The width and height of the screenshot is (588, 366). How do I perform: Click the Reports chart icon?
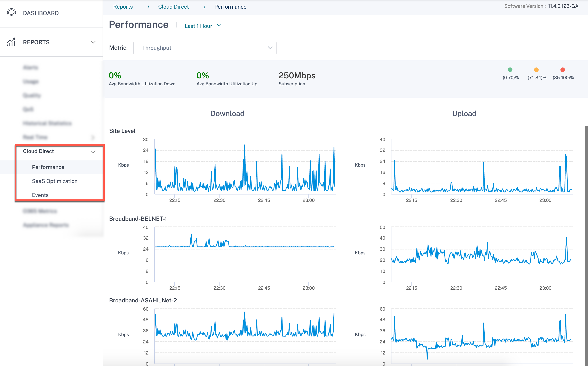(11, 42)
